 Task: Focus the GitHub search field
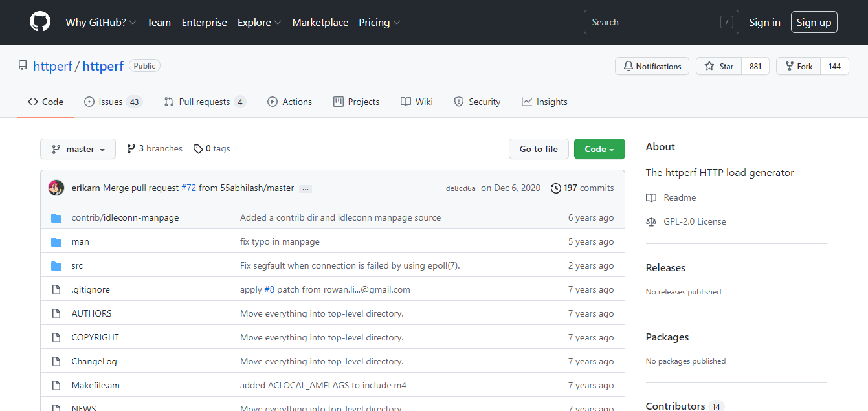click(662, 22)
